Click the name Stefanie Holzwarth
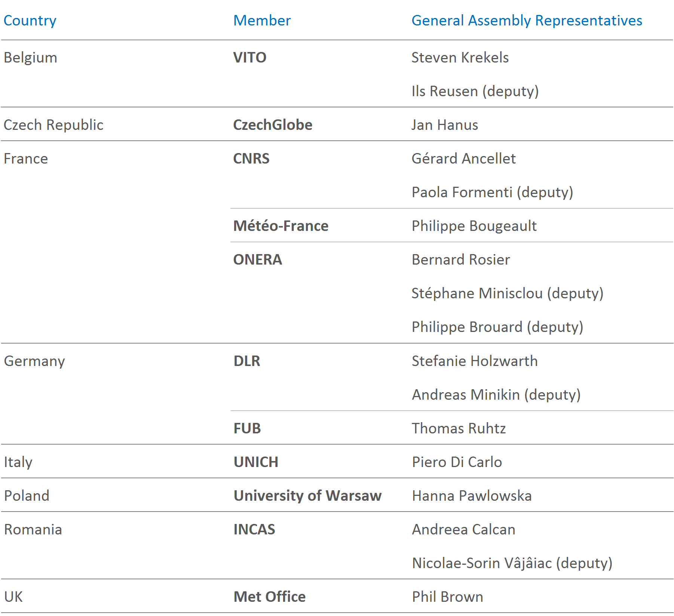This screenshot has width=674, height=616. pyautogui.click(x=475, y=361)
